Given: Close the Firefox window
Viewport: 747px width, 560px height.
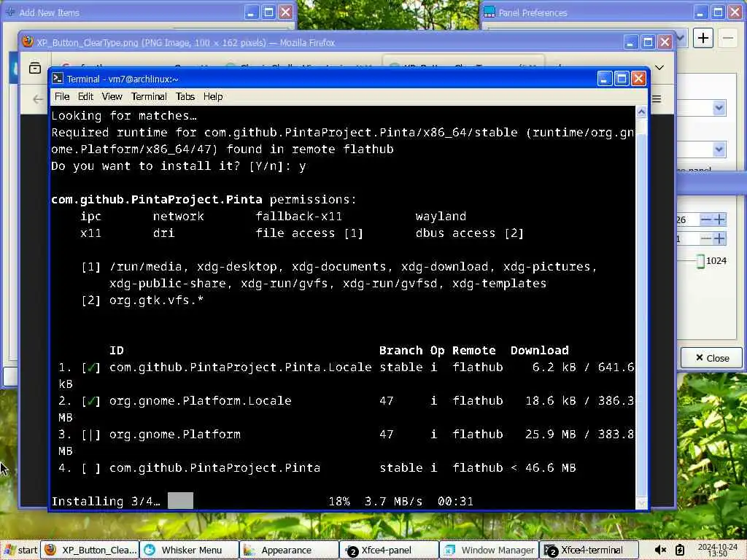Looking at the screenshot, I should pyautogui.click(x=665, y=42).
